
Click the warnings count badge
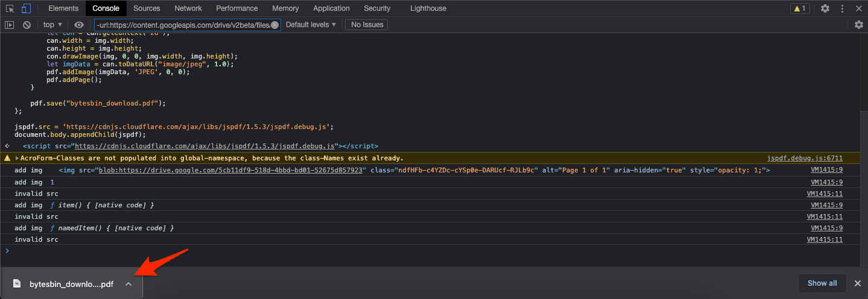(x=800, y=8)
